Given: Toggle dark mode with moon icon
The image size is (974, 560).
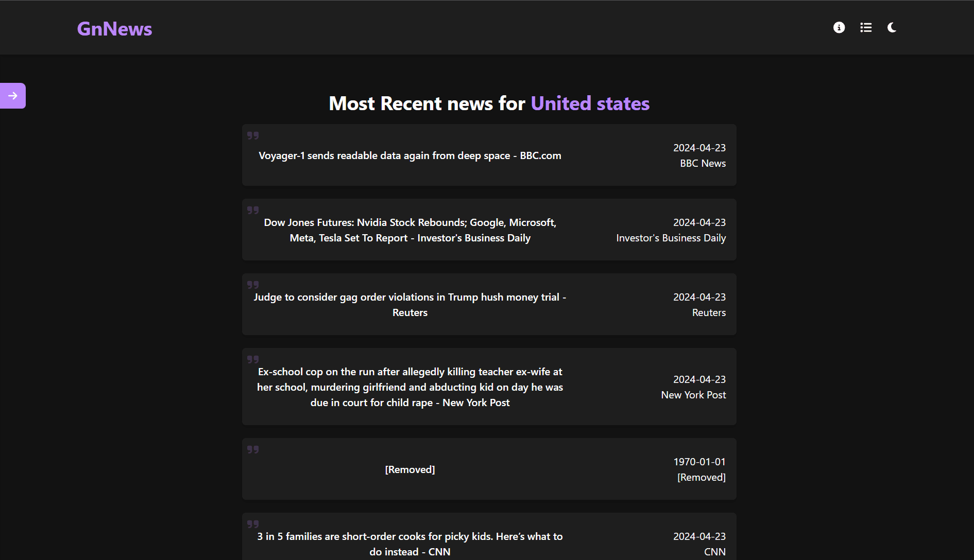Looking at the screenshot, I should [x=892, y=27].
